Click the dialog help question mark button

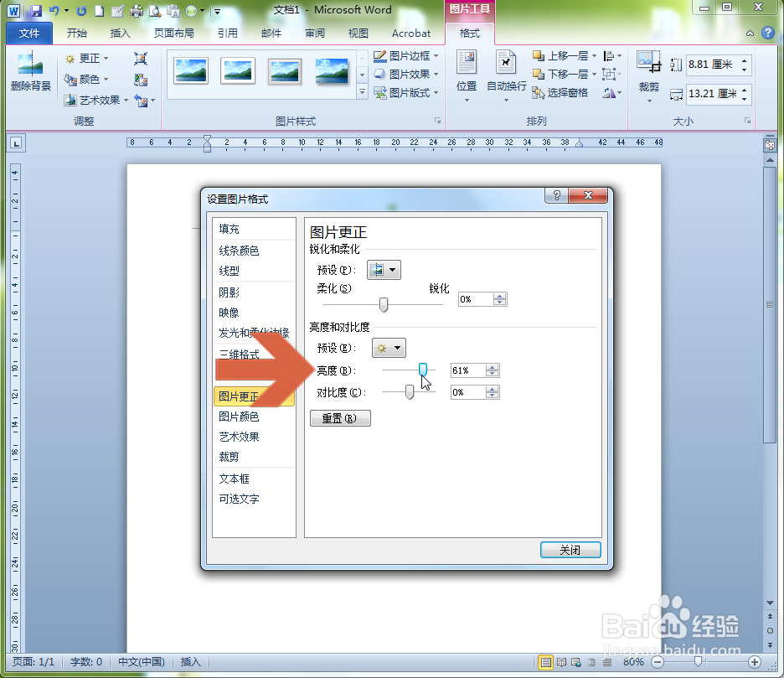(x=556, y=195)
